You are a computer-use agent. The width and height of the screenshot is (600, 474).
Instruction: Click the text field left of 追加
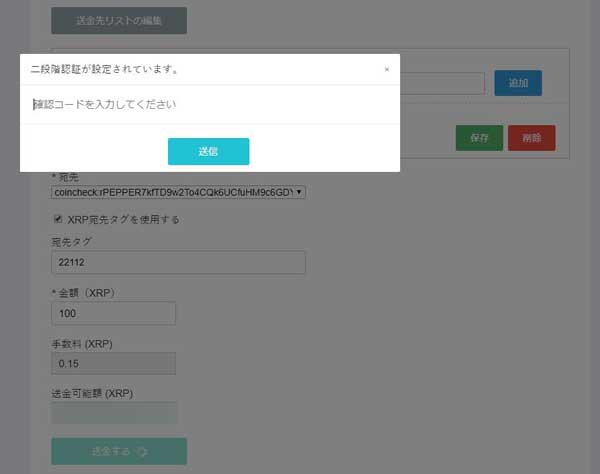(442, 83)
